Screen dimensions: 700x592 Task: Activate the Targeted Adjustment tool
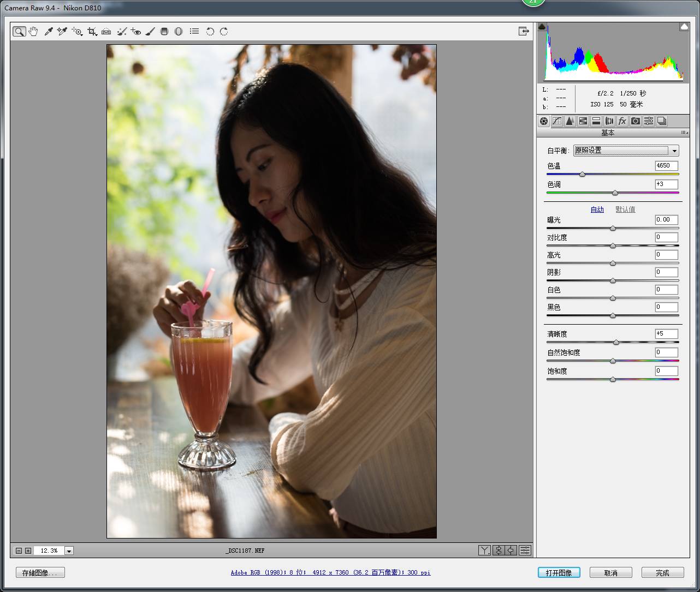click(x=77, y=32)
